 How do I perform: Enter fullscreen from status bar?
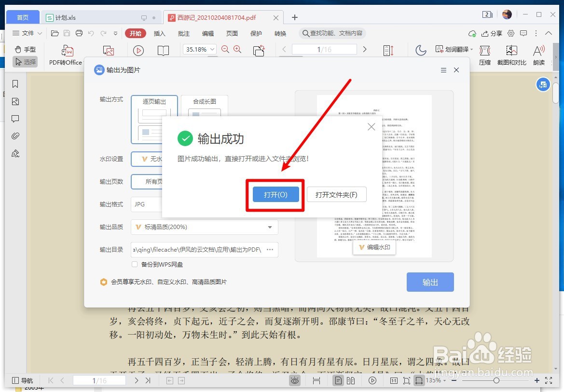[x=549, y=380]
